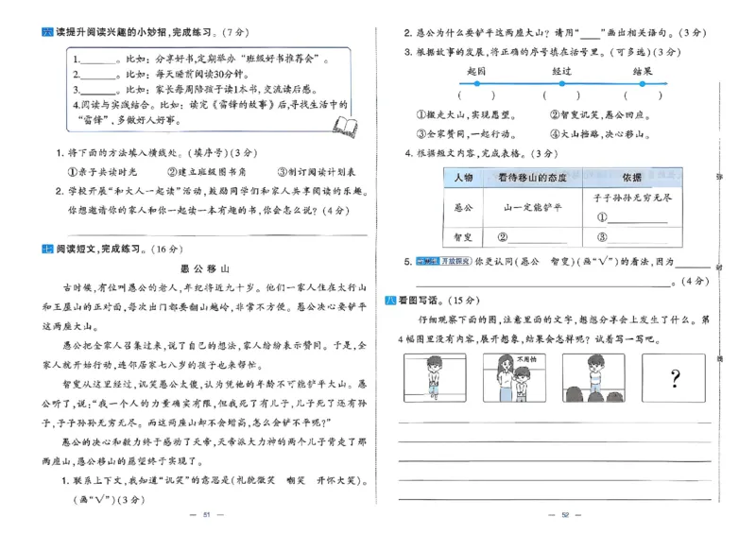Viewport: 756px width, 535px height.
Task: Click the 开放探究 label badge
Action: 455,261
